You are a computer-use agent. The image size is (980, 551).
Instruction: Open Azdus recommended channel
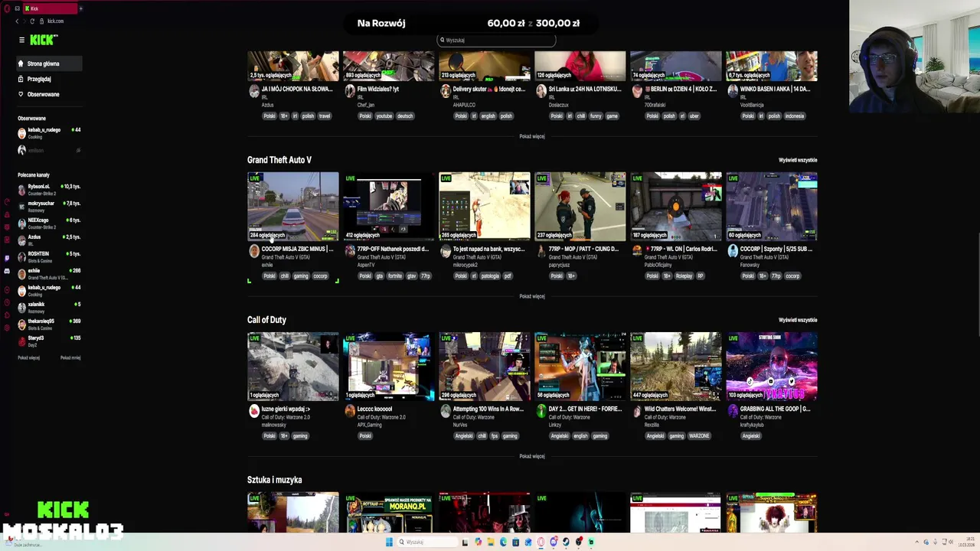[49, 240]
